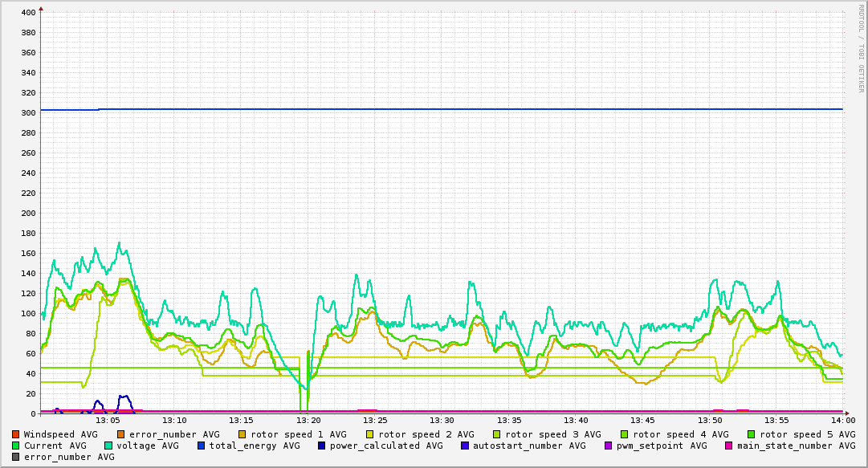Screen dimensions: 868x468
Task: Select the 13:15 time axis label
Action: [x=242, y=421]
